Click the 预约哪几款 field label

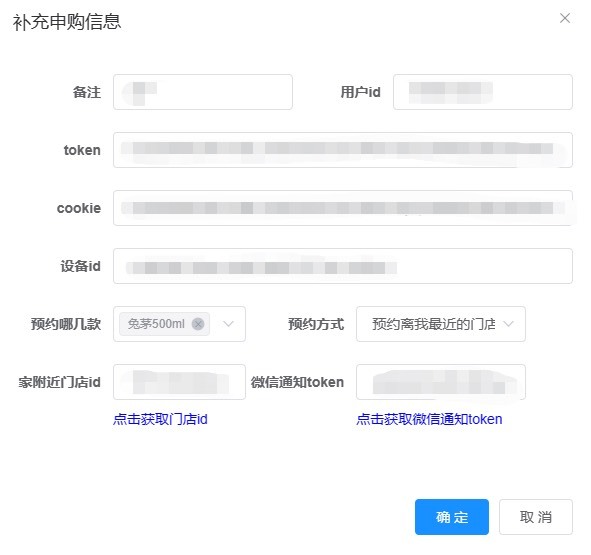[66, 324]
